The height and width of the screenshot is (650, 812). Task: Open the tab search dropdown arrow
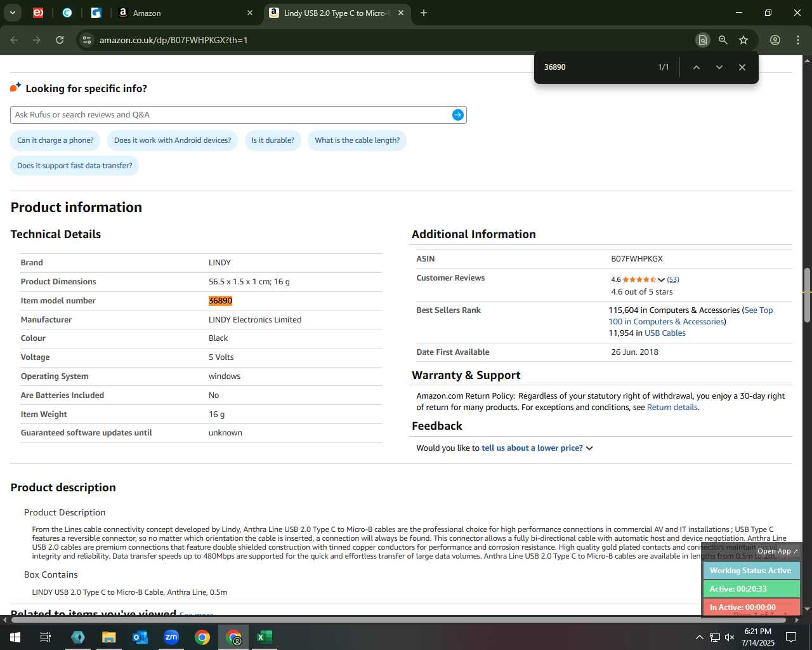coord(12,13)
